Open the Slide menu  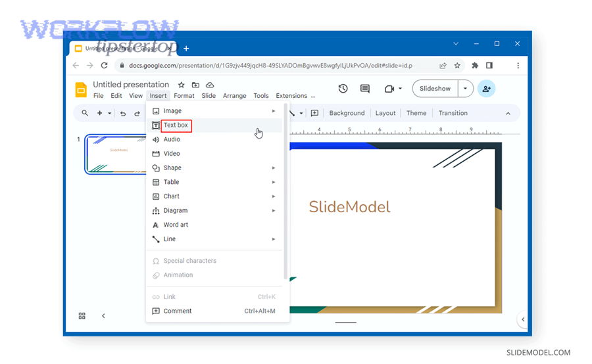pyautogui.click(x=209, y=96)
